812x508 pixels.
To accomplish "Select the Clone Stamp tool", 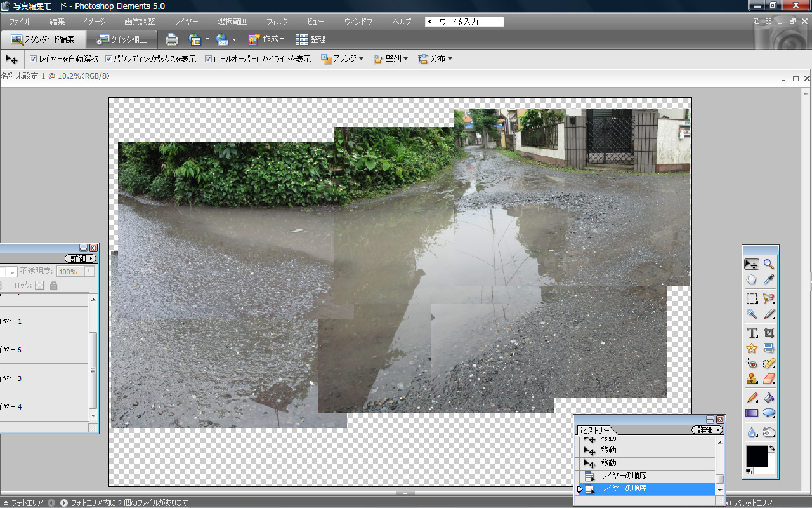I will (x=752, y=379).
